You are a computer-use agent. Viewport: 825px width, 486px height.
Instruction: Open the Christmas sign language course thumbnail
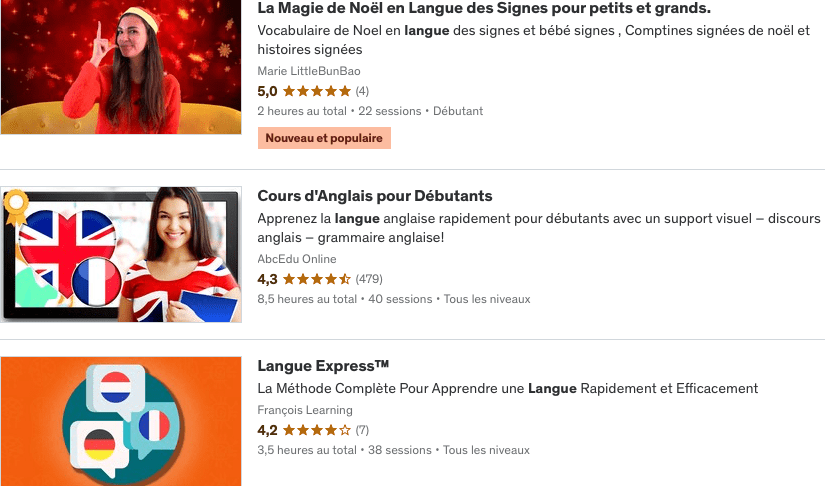point(121,67)
